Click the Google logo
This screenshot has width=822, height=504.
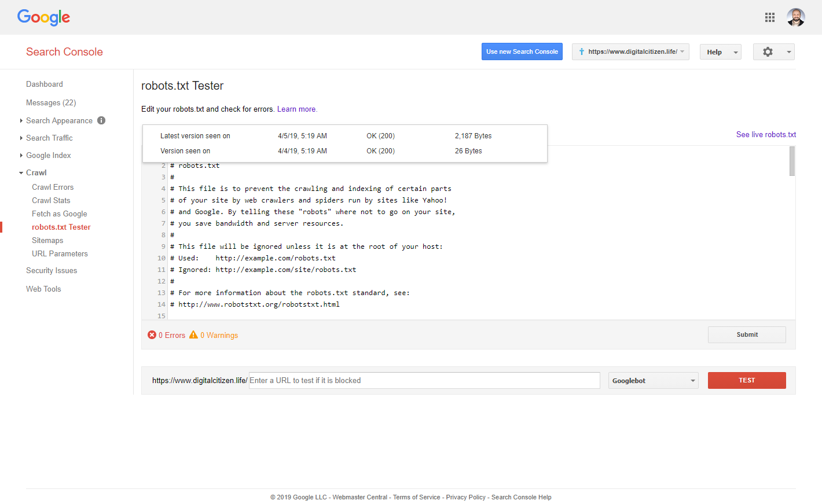point(43,17)
